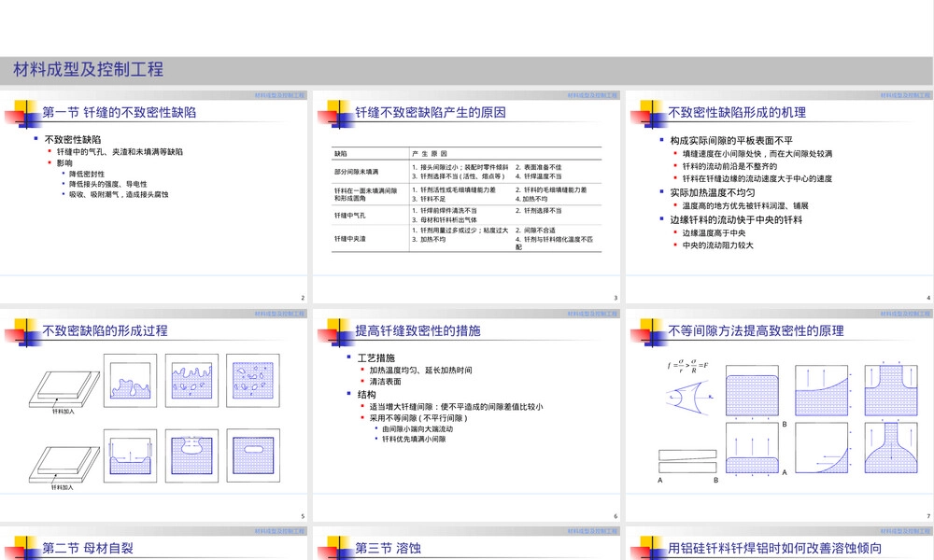Screen dimensions: 934x560
Task: Select the line 降低密封性
Action: 87,174
